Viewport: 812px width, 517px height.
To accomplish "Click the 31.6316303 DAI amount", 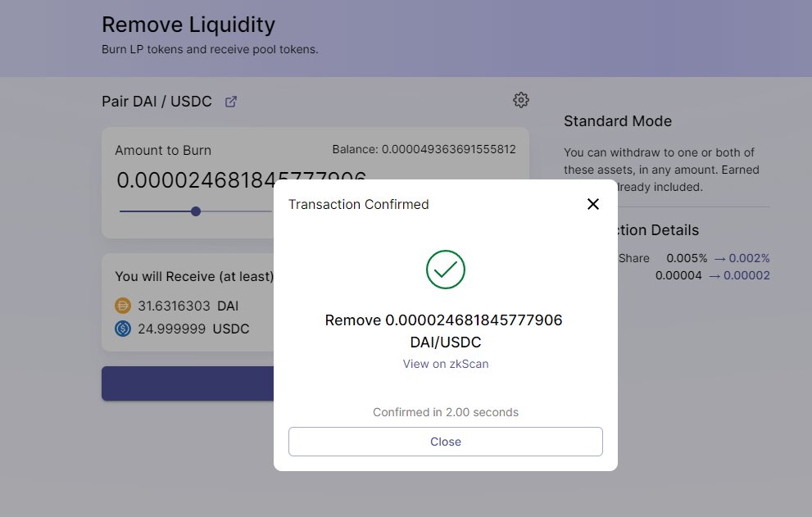I will tap(188, 306).
